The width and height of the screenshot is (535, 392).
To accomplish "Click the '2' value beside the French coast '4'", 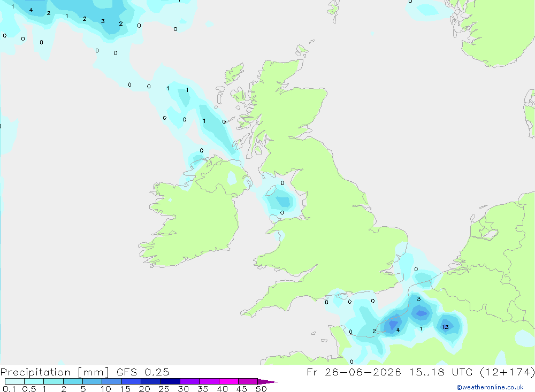I will pyautogui.click(x=374, y=331).
